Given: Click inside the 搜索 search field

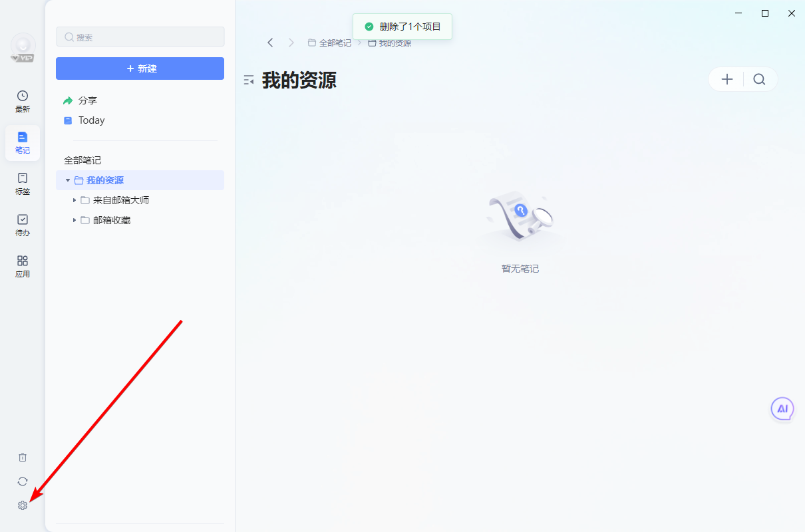Looking at the screenshot, I should coord(140,37).
